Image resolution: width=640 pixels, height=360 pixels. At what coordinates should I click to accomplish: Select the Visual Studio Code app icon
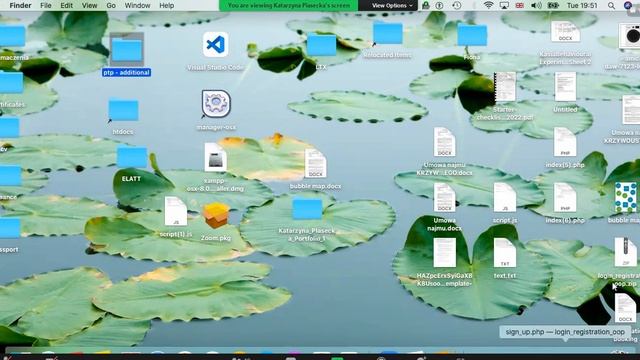pos(216,44)
